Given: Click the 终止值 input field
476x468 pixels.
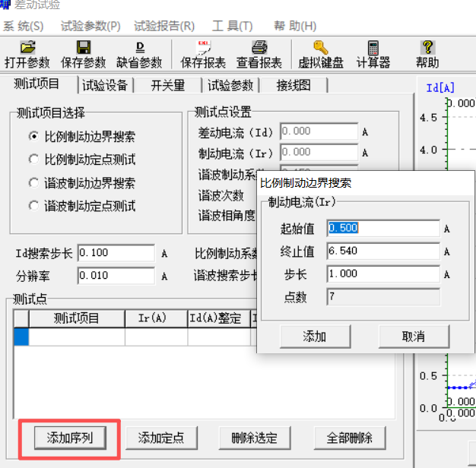Looking at the screenshot, I should click(x=382, y=251).
